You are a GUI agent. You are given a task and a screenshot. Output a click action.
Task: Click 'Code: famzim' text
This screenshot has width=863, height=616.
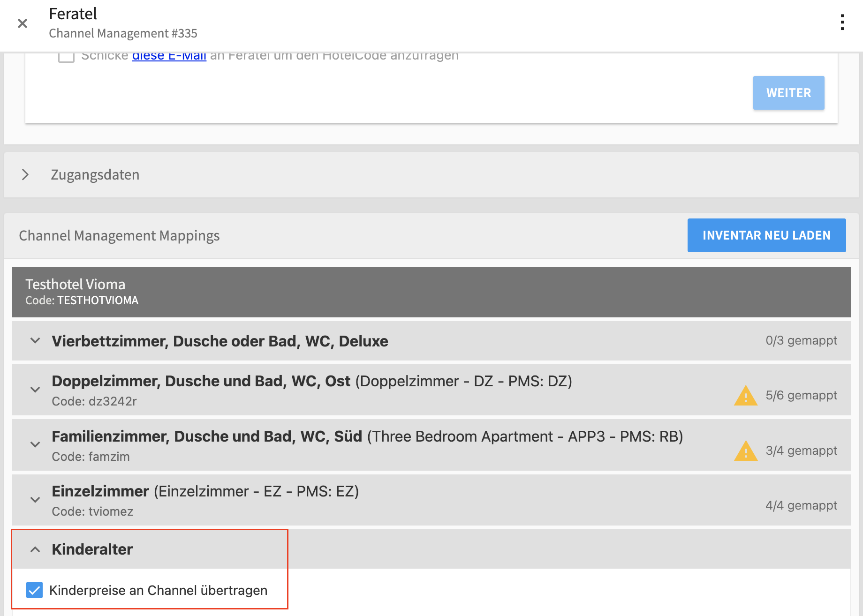point(91,457)
